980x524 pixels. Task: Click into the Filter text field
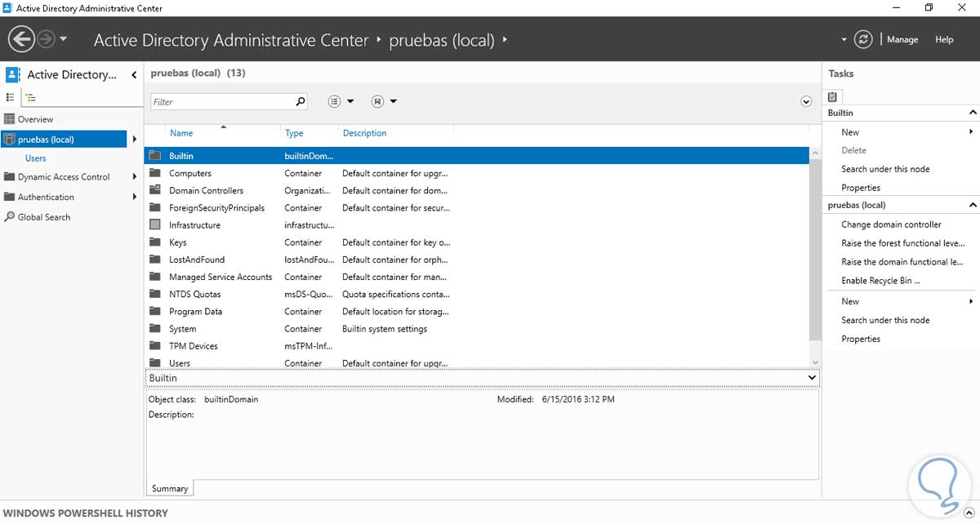tap(222, 102)
